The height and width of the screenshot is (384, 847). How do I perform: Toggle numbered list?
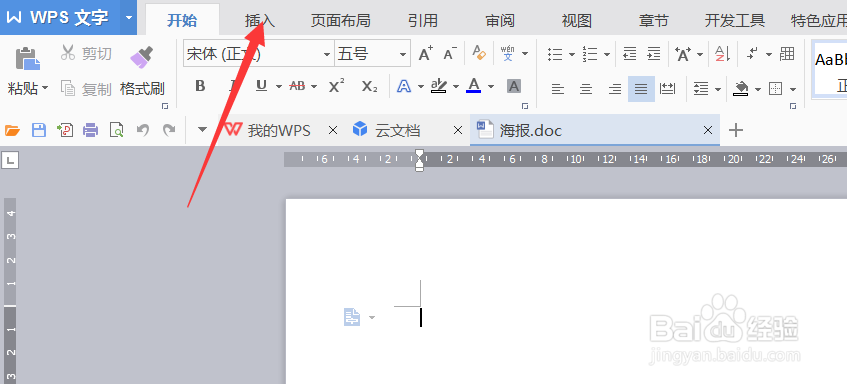click(x=590, y=54)
